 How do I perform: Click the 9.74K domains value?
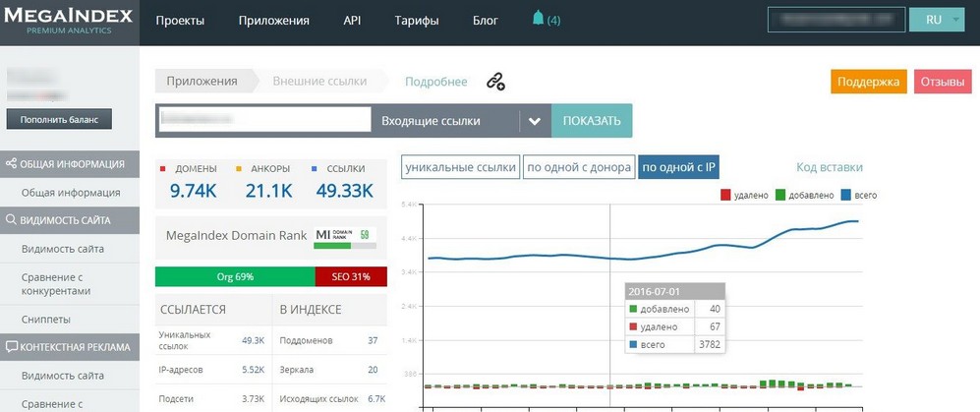pyautogui.click(x=193, y=192)
